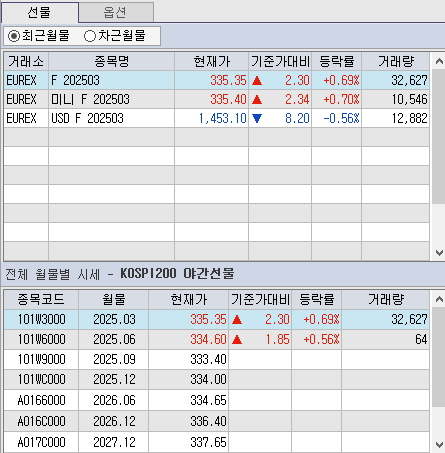Click the blue down arrow beside 8.20
Screen dimensions: 445x453
coord(257,118)
